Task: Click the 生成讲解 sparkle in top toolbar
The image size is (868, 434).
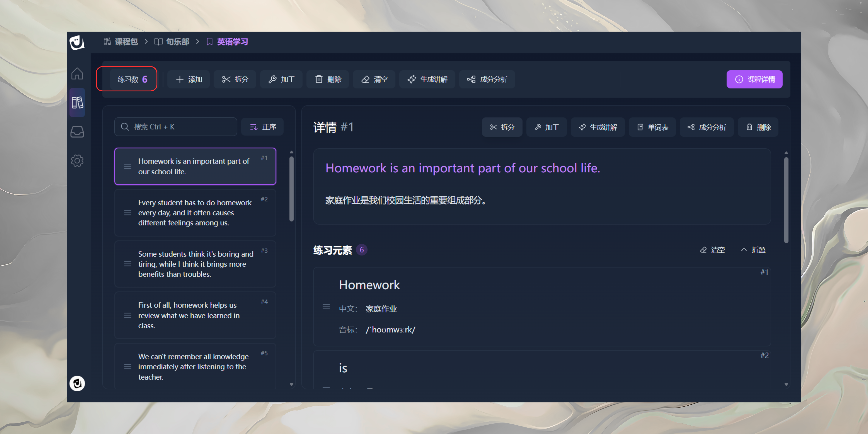Action: point(427,80)
